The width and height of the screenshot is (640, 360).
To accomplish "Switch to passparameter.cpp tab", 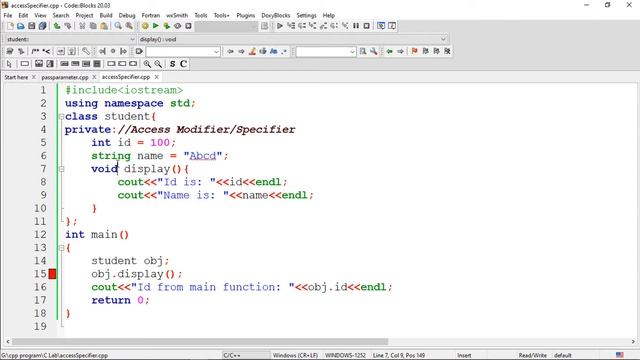I will (x=65, y=77).
